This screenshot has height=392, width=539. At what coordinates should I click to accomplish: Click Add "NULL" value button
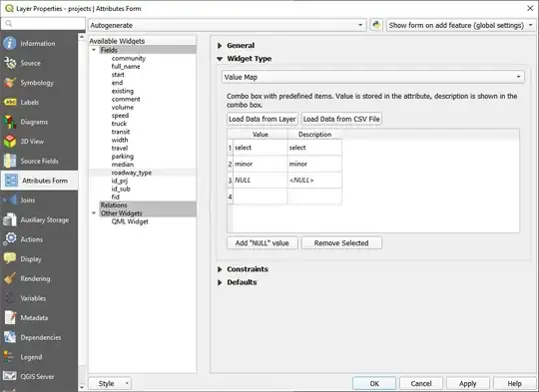[x=263, y=243]
